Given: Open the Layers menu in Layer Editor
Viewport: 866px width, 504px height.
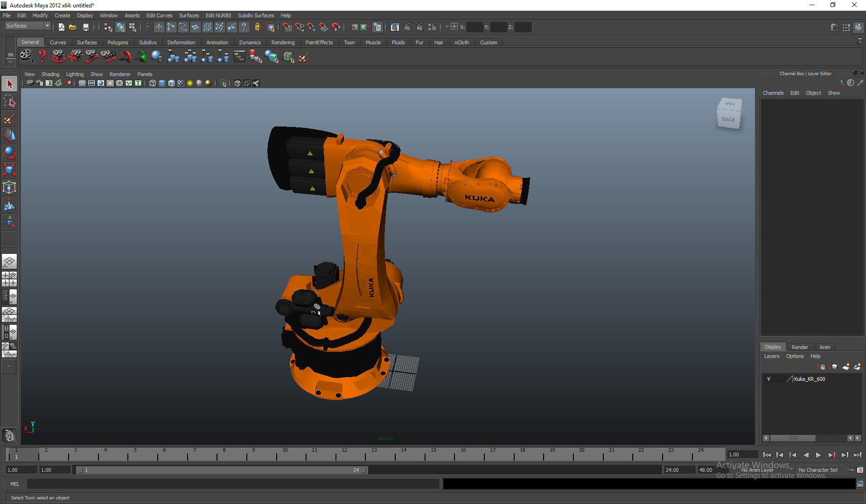Looking at the screenshot, I should 772,356.
